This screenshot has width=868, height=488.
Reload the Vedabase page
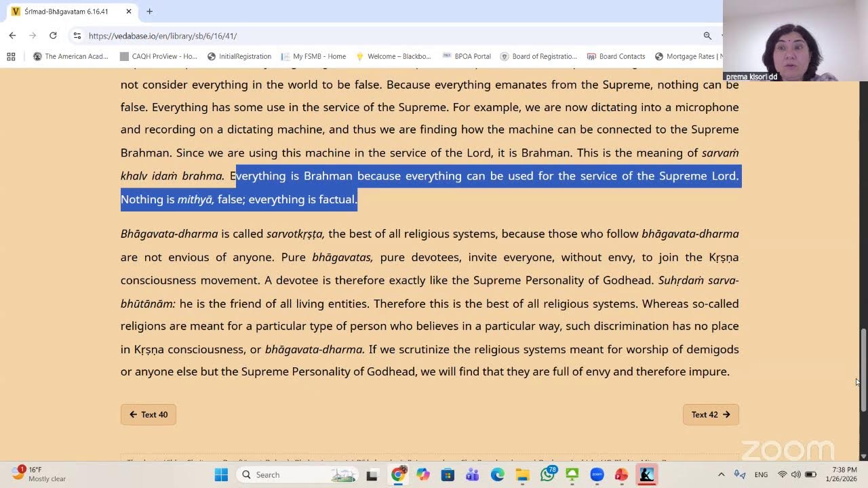click(53, 35)
